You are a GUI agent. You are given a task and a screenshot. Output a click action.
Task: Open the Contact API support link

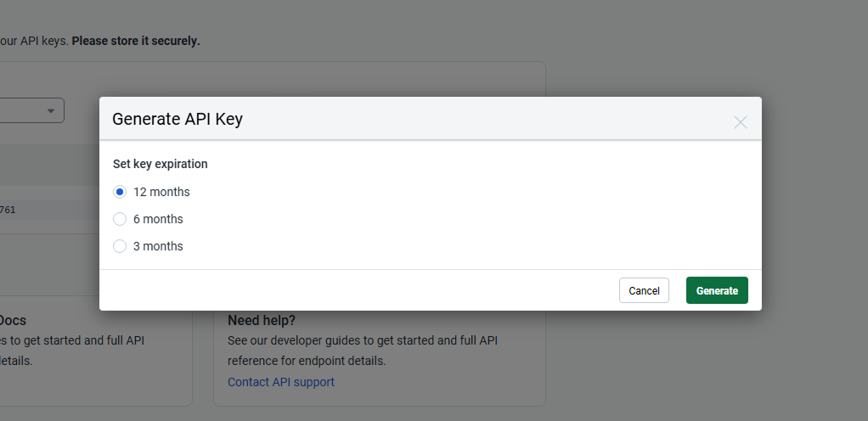pyautogui.click(x=280, y=382)
